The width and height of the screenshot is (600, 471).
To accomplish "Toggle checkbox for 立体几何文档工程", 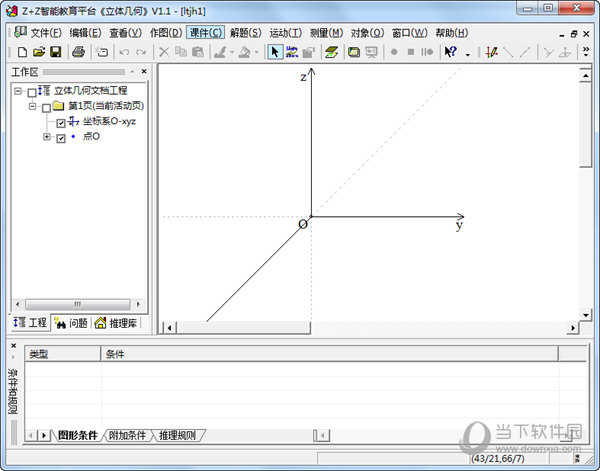I will coord(32,93).
